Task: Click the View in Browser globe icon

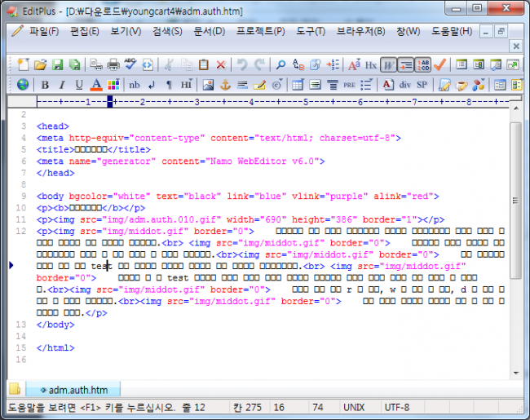Action: 23,85
